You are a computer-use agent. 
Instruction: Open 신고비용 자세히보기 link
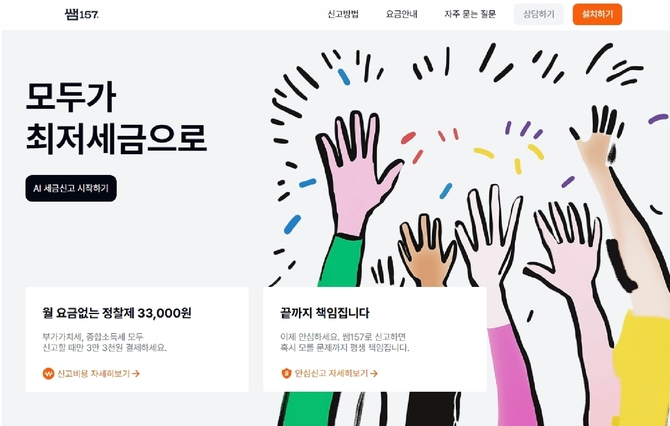[x=91, y=373]
